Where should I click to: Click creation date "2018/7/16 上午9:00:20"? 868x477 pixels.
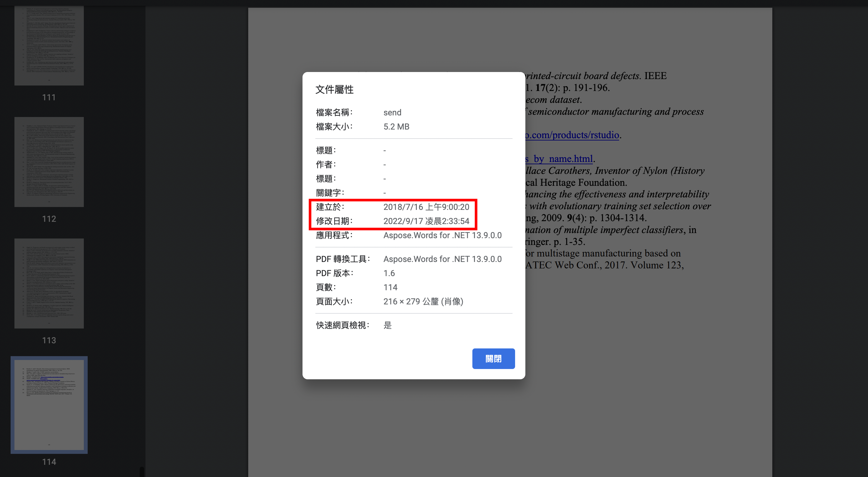click(426, 207)
